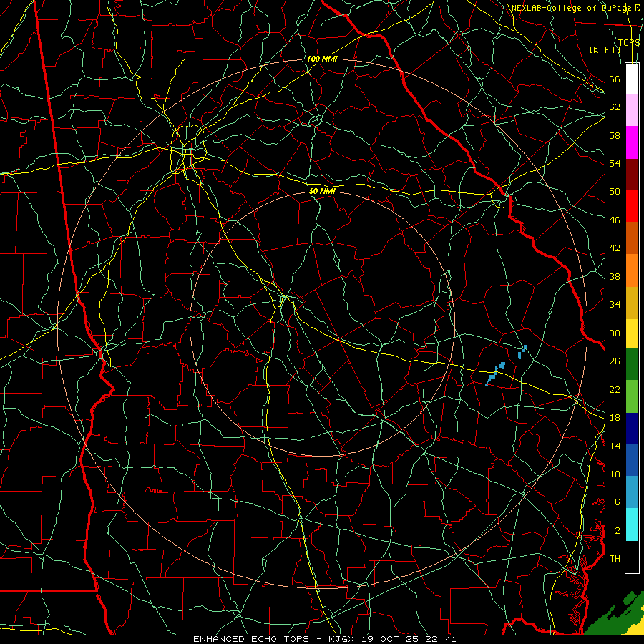Click the '50 NMI' range ring label
Screen dimensions: 644x644
tap(322, 191)
